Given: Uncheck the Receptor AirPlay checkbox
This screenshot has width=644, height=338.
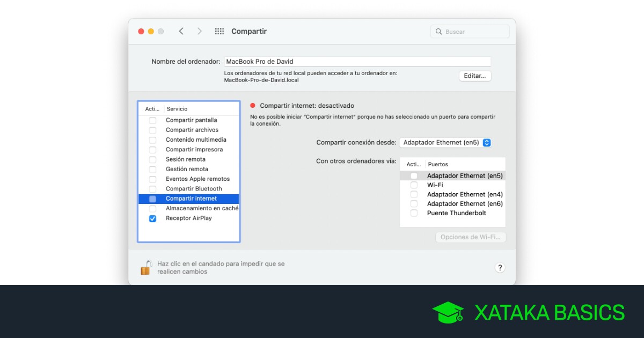Looking at the screenshot, I should tap(152, 218).
